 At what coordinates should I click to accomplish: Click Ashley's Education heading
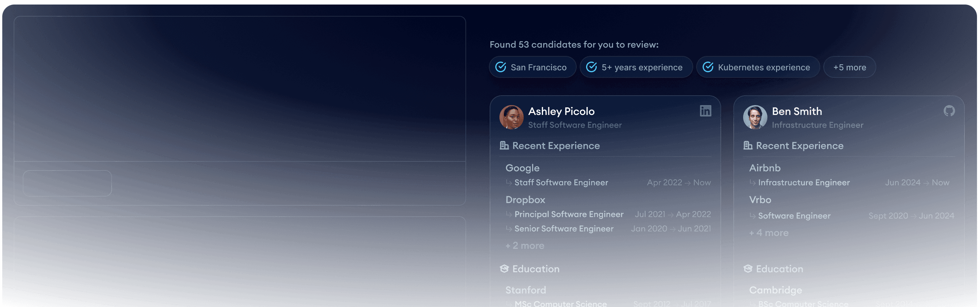[x=536, y=269]
